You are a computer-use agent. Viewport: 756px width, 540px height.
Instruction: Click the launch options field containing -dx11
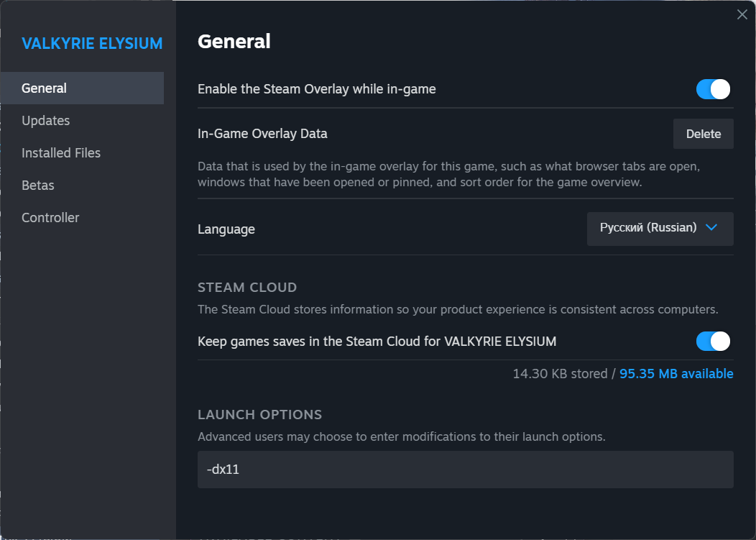coord(465,470)
